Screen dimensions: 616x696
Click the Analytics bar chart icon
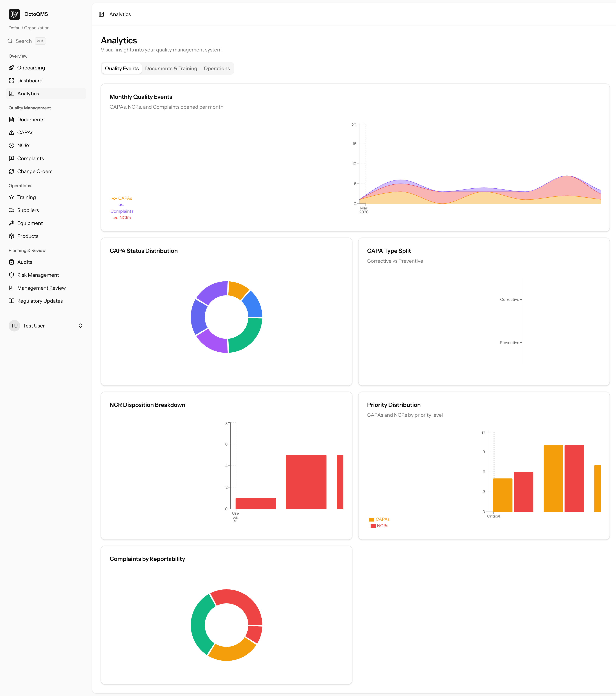[12, 94]
